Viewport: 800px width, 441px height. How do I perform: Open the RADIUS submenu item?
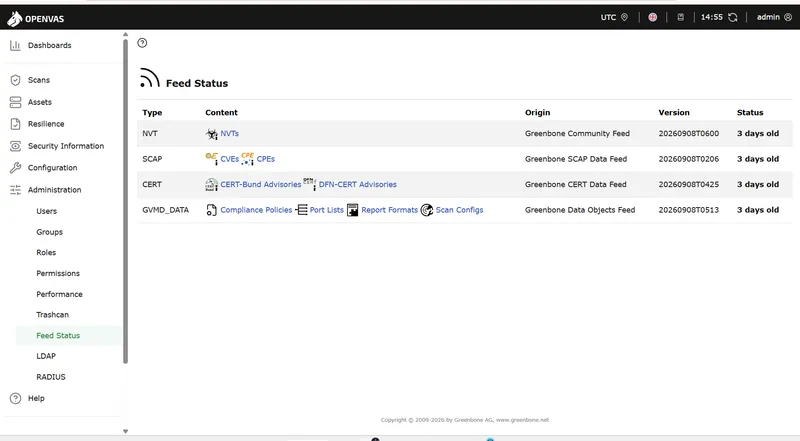pyautogui.click(x=51, y=377)
